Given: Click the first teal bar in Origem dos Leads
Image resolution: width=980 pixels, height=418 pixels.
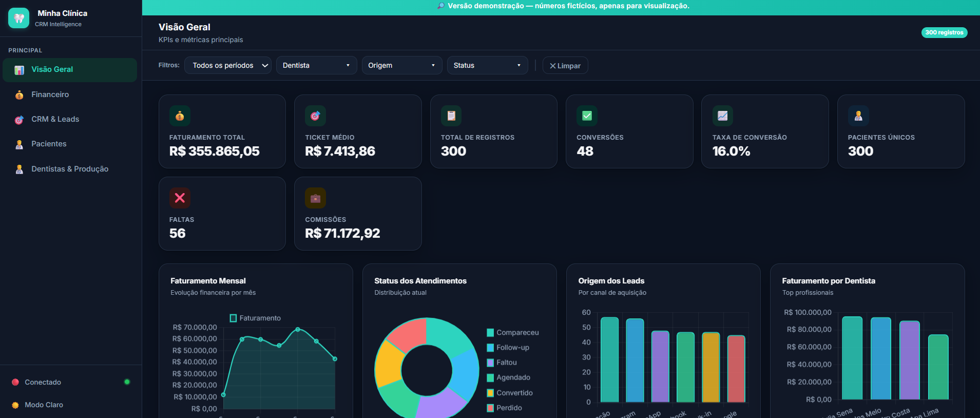Looking at the screenshot, I should (609, 359).
